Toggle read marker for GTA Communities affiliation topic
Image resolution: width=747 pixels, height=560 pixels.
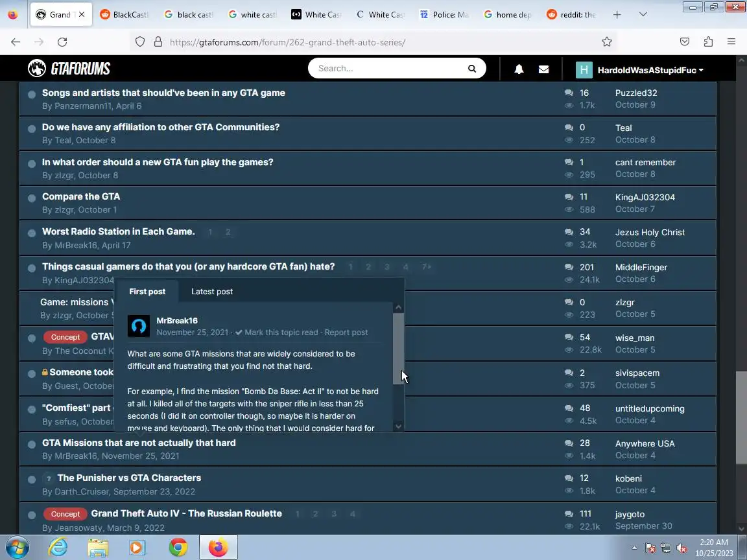[31, 128]
